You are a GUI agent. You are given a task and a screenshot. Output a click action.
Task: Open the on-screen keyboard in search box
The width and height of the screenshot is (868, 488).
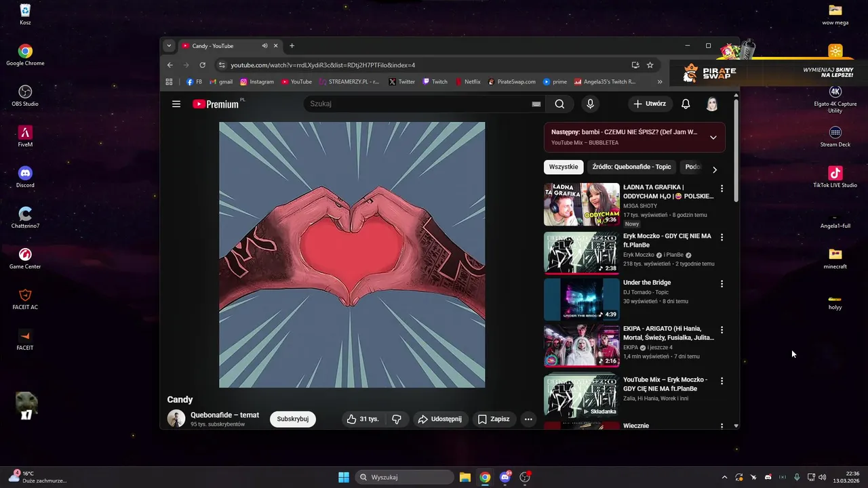(x=536, y=104)
